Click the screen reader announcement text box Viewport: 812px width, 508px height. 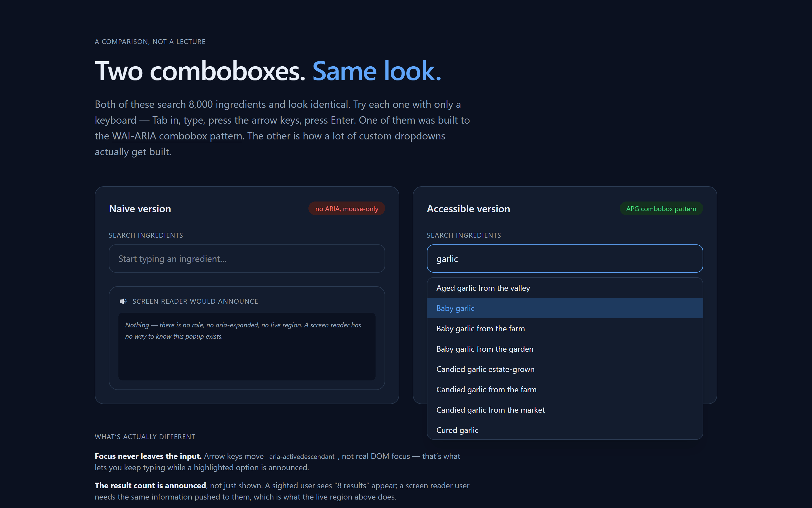247,346
